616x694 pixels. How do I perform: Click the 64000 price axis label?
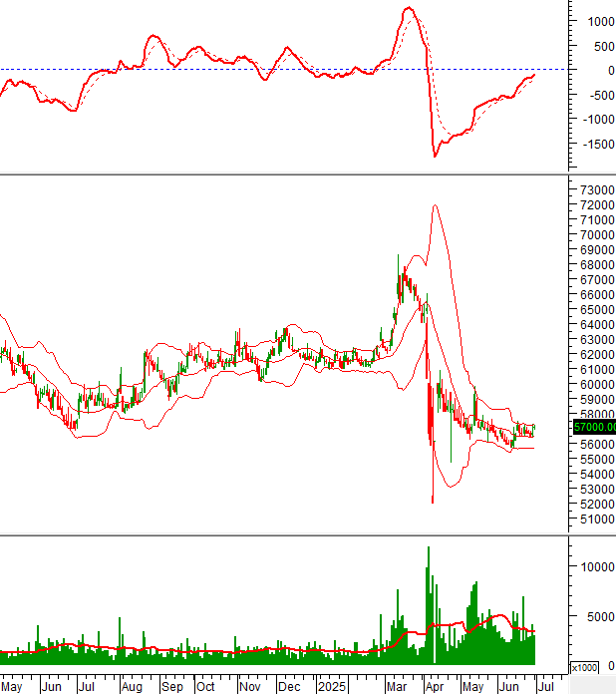tap(597, 325)
